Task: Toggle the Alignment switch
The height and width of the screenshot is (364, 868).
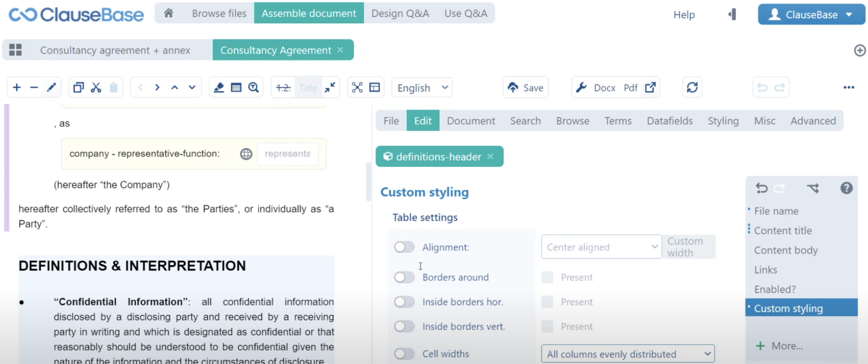Action: click(x=404, y=247)
